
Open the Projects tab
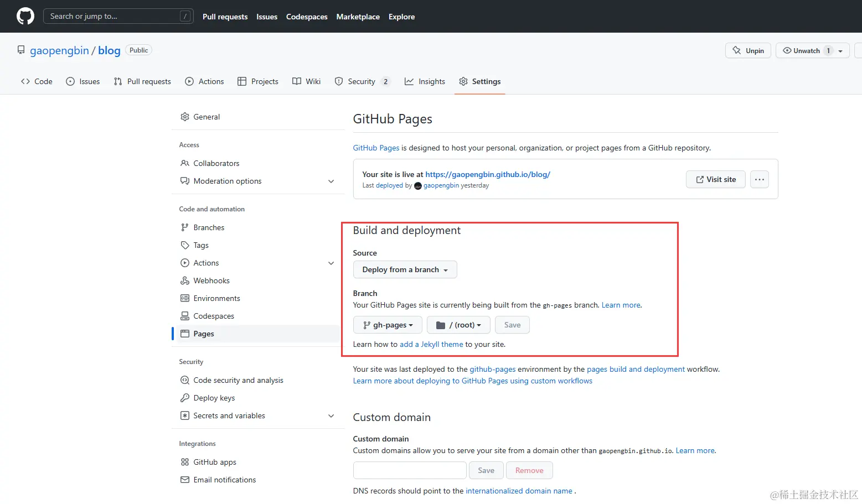point(258,81)
